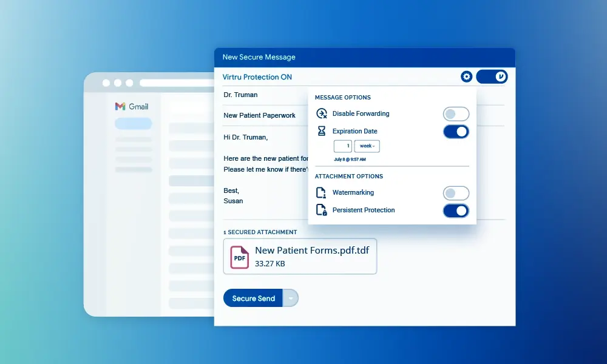Click the Gmail compose button in sidebar
Screen dimensions: 607x364
coord(133,123)
